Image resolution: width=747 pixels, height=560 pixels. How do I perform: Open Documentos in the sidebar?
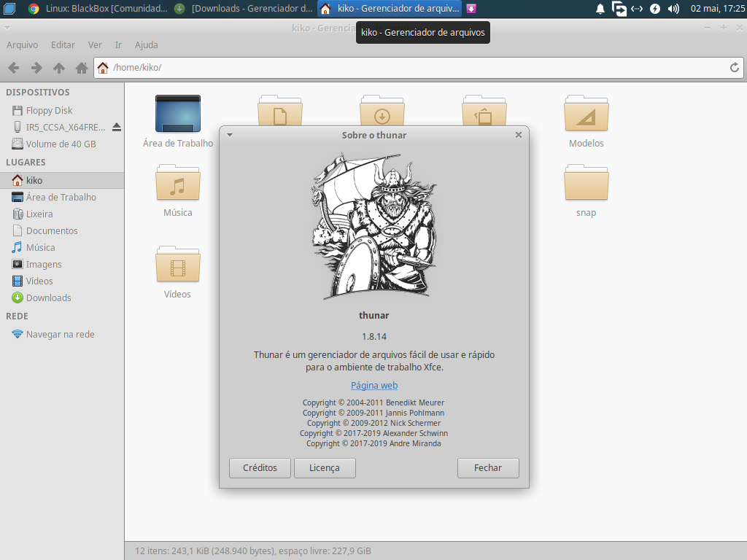62,231
